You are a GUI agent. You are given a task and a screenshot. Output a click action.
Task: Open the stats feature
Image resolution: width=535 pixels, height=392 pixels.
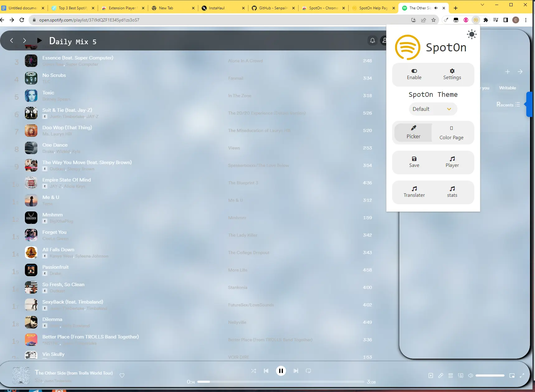pyautogui.click(x=452, y=192)
